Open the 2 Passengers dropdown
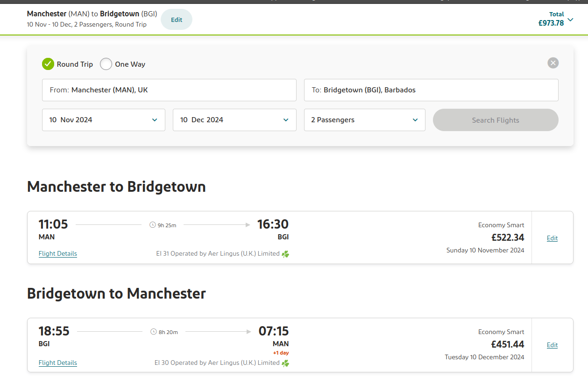The width and height of the screenshot is (588, 384). (365, 120)
